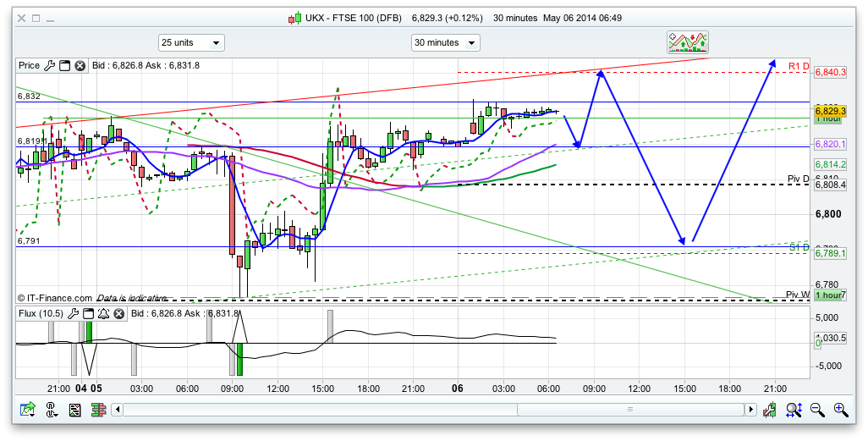Remove the Flux indicator panel
Image resolution: width=868 pixels, height=441 pixels.
tap(118, 314)
